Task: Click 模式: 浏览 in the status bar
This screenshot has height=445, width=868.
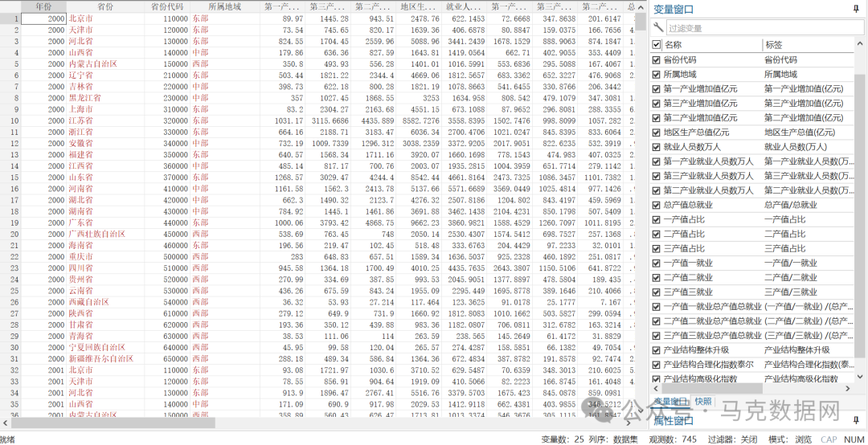Action: (x=791, y=439)
